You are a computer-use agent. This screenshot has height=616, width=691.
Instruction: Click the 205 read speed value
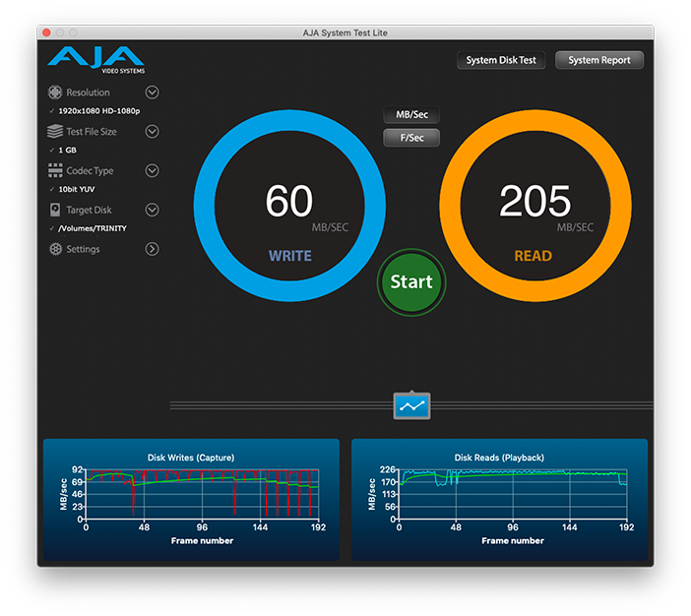click(535, 201)
